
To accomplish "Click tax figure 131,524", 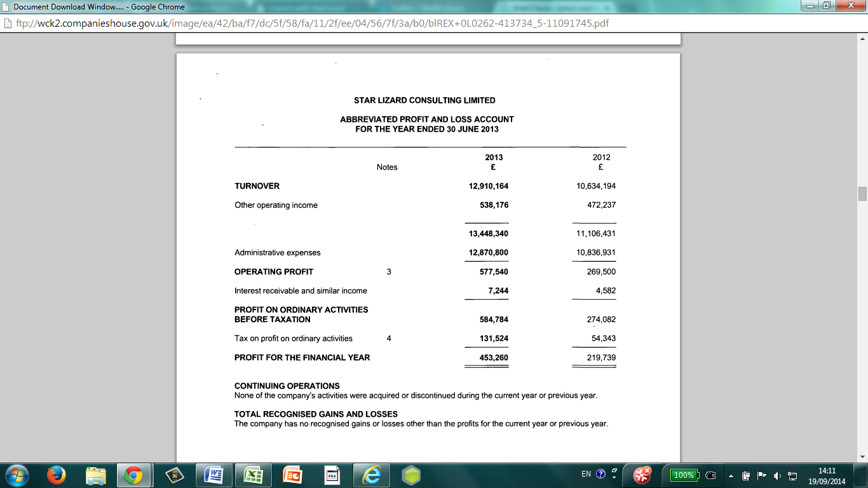I will [494, 339].
